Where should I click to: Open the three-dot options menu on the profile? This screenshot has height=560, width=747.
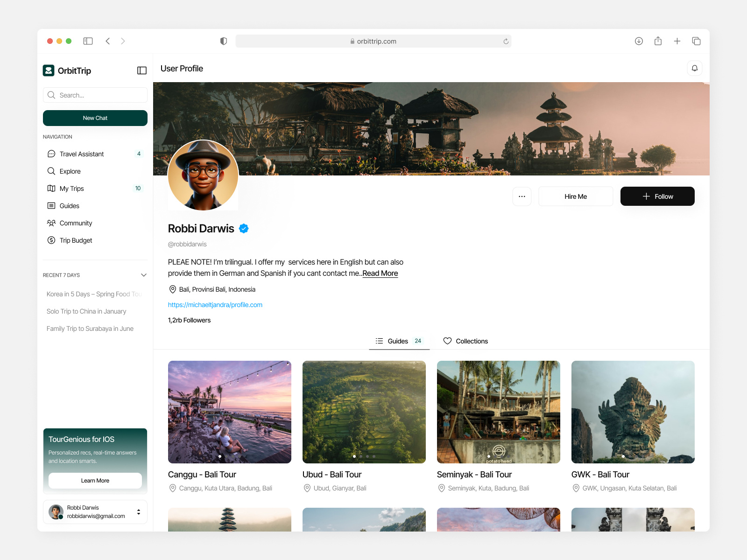[522, 196]
